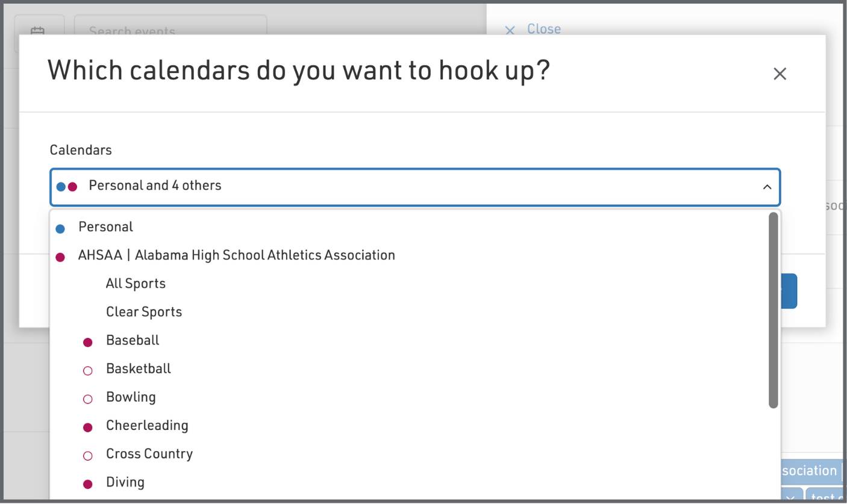Deselect the Baseball calendar

tap(133, 340)
